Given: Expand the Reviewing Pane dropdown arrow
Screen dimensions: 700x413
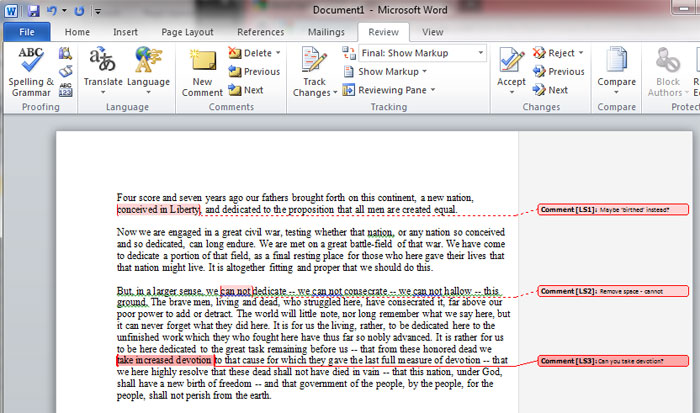Looking at the screenshot, I should [433, 90].
